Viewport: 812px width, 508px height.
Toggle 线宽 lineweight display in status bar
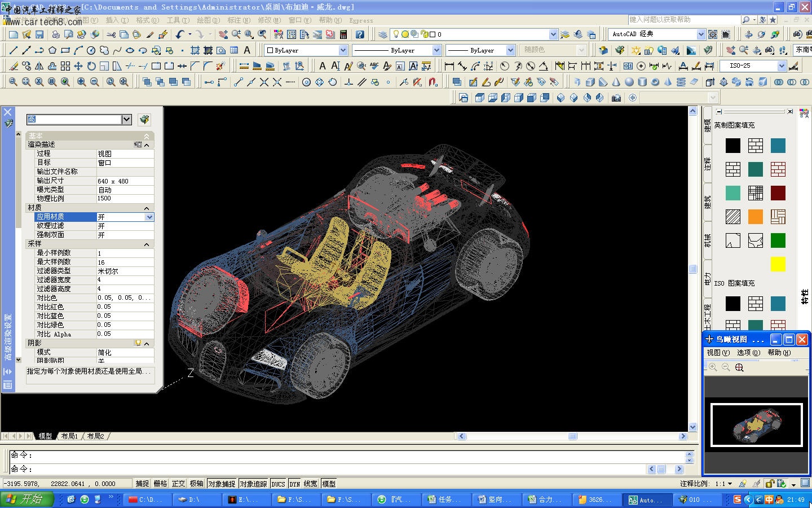pyautogui.click(x=311, y=484)
